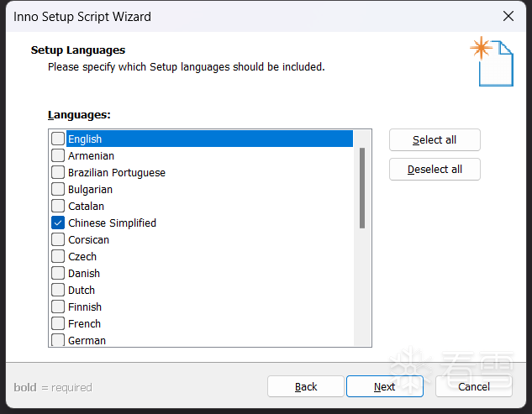
Task: Go to the previous page with Back
Action: pos(306,386)
